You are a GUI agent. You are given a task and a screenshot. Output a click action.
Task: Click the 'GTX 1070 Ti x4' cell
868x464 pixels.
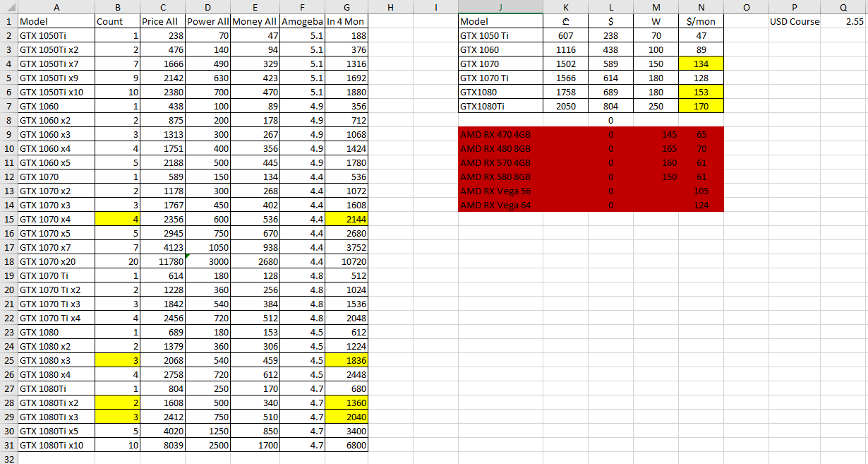[x=56, y=318]
